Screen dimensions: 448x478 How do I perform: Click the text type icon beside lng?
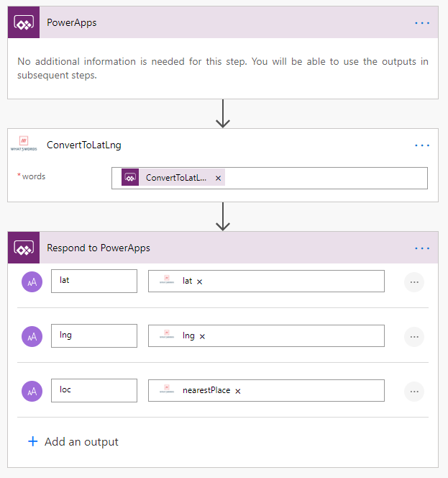coord(32,337)
